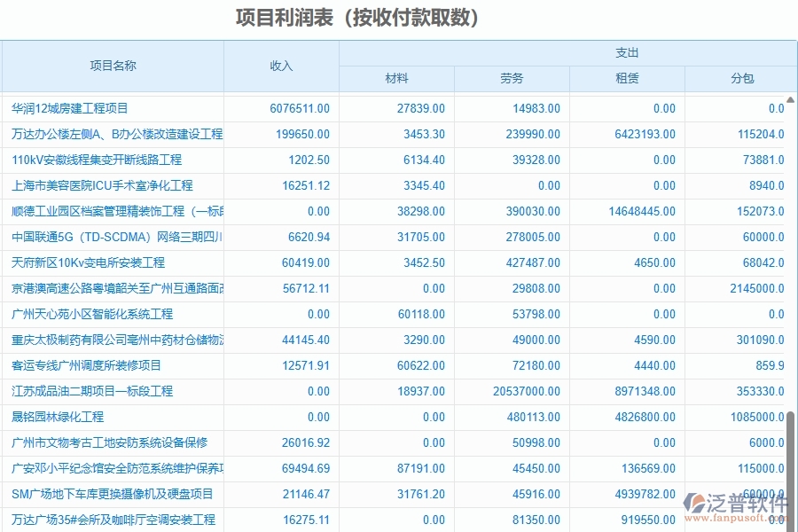Click the report title 项目利润表（按收付款取数）
Image resolution: width=798 pixels, height=532 pixels.
click(x=358, y=17)
